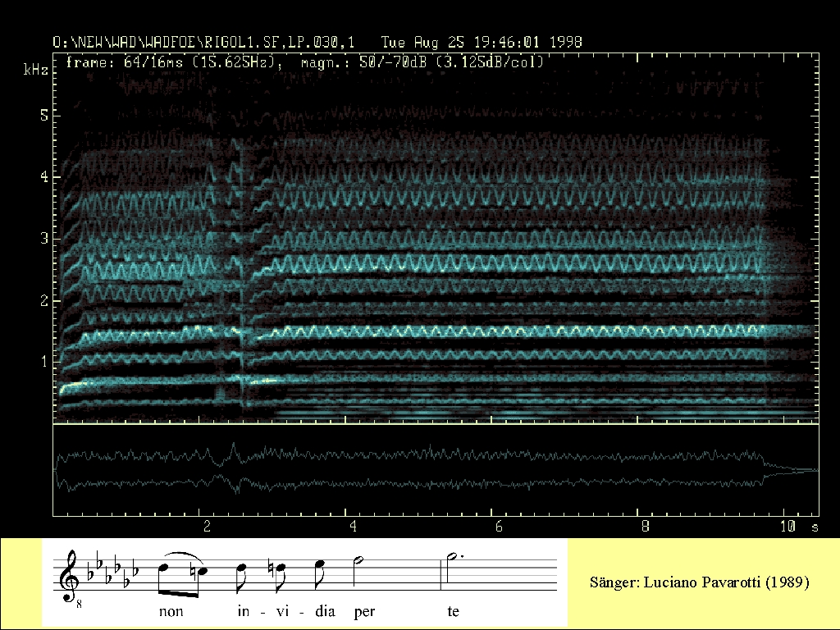840x630 pixels.
Task: Click the 2 second time axis mark
Action: pos(207,525)
